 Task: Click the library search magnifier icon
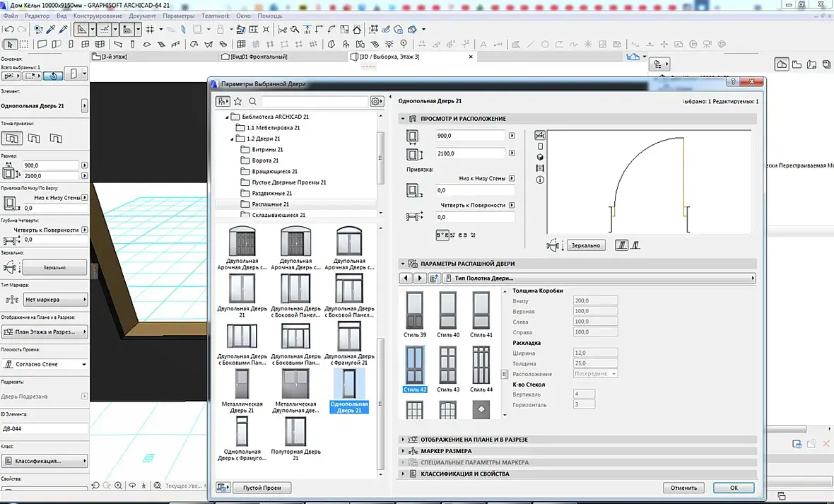pos(252,102)
